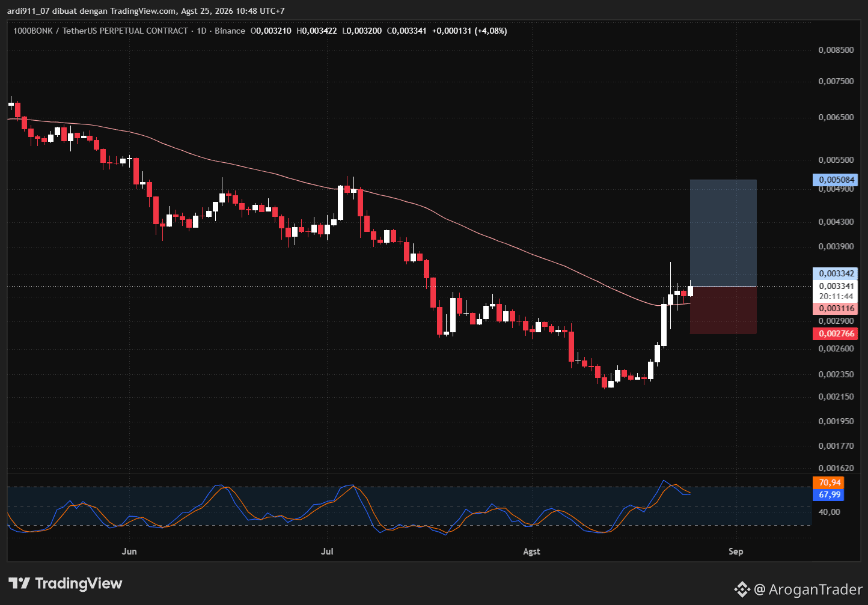
Task: Select the blue take-profit zone of the long position
Action: pos(723,233)
